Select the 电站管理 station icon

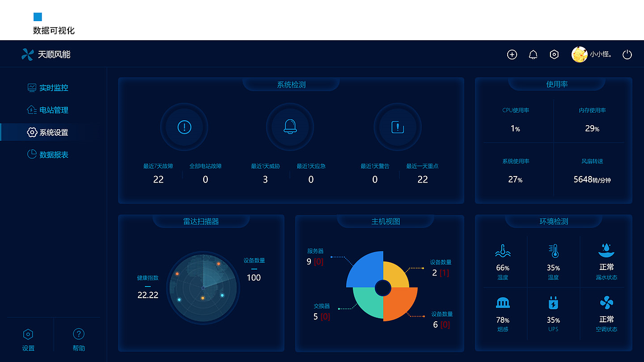point(32,110)
